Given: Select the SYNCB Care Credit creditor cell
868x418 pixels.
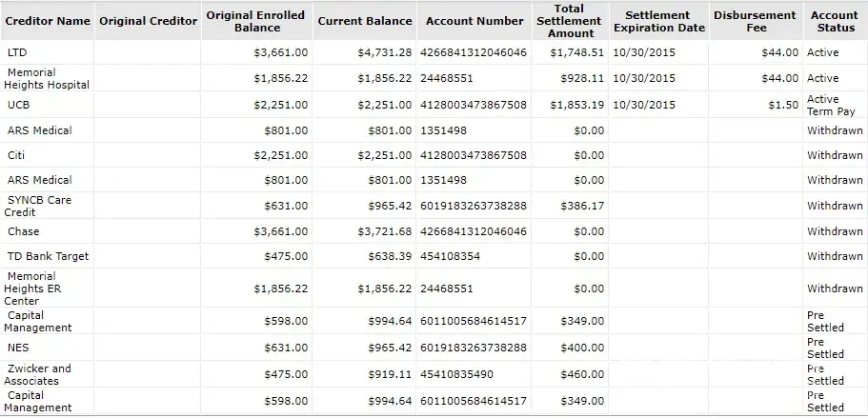Looking at the screenshot, I should pos(38,206).
